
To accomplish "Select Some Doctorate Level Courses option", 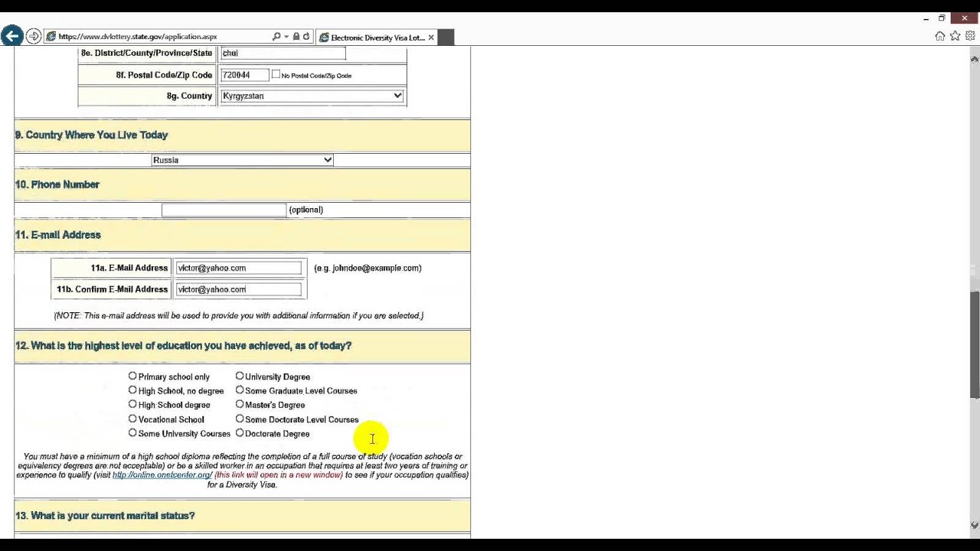I will 240,419.
